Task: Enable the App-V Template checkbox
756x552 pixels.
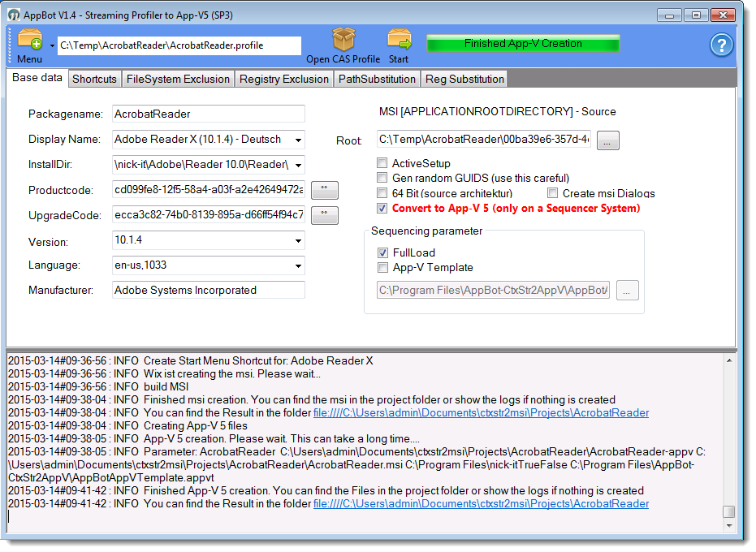Action: pyautogui.click(x=382, y=268)
